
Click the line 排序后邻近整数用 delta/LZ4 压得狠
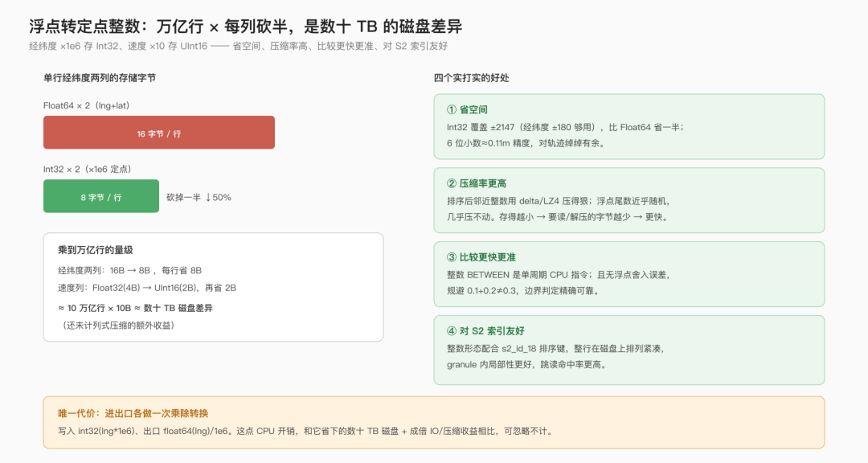pyautogui.click(x=559, y=201)
